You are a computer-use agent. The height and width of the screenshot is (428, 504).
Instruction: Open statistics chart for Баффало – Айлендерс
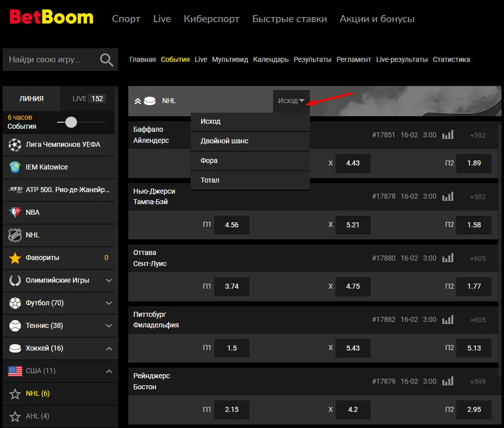(448, 135)
